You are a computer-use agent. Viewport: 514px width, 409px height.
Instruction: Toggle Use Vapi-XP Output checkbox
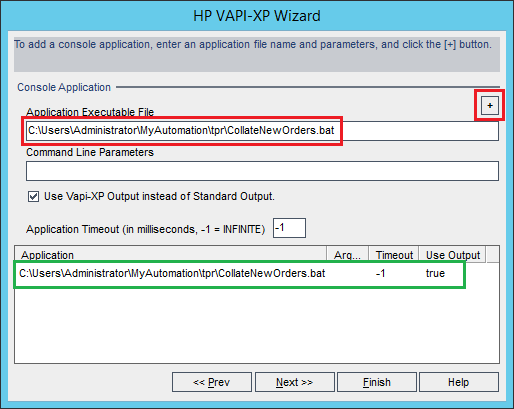pyautogui.click(x=33, y=197)
